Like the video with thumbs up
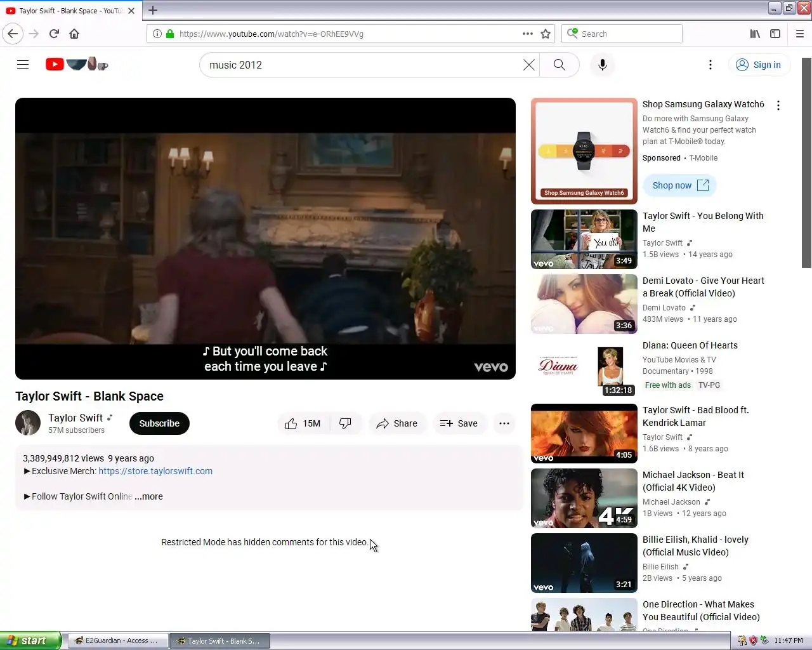The height and width of the screenshot is (650, 812). coord(304,423)
